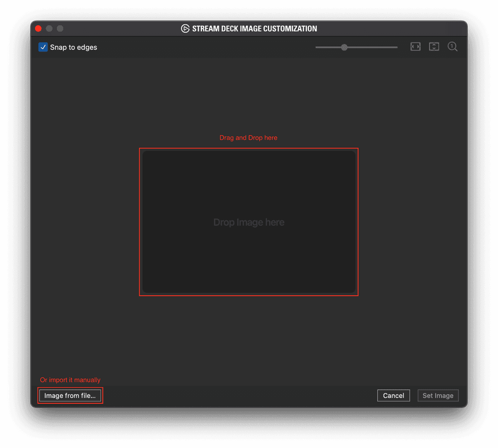Click the zoom slider handle
Screen dimensions: 498x448
344,47
